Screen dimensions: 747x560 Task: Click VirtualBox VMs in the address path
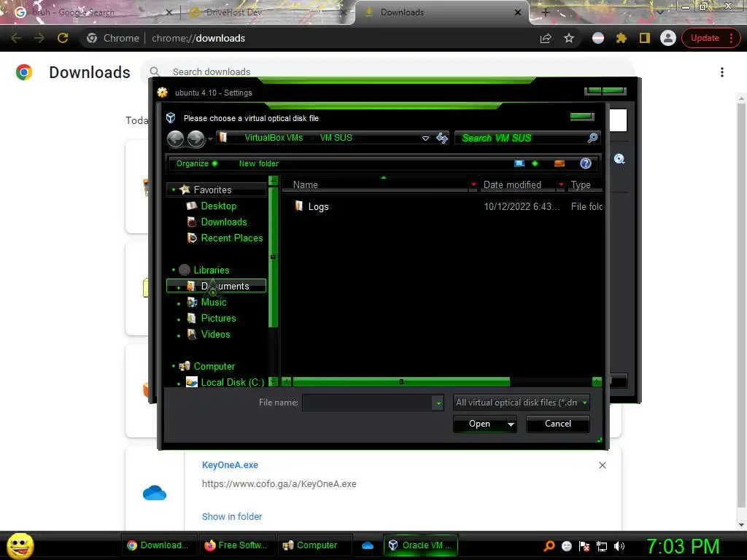(x=274, y=138)
